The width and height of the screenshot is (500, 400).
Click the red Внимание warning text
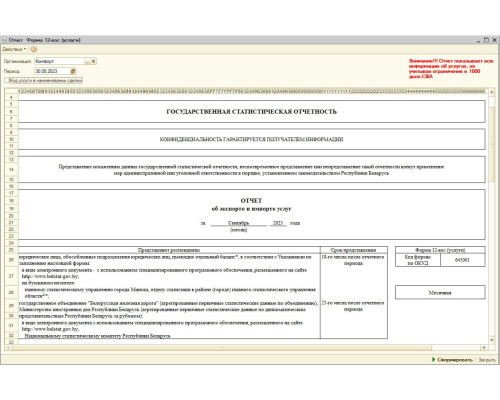[x=451, y=69]
